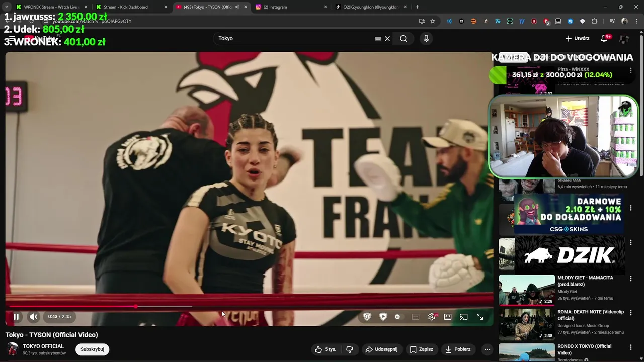The image size is (644, 362).
Task: Run search with magnifier button
Action: [x=404, y=39]
